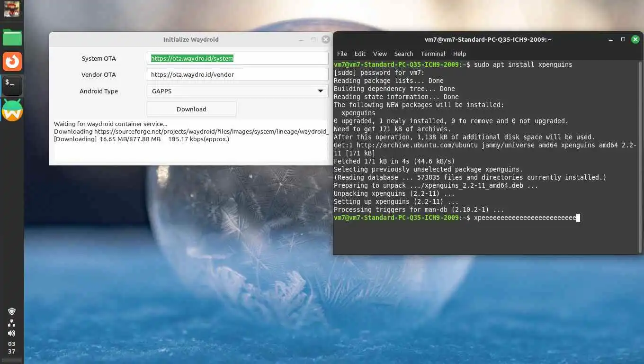Open the terminal Terminal menu
The height and width of the screenshot is (364, 644).
click(433, 54)
